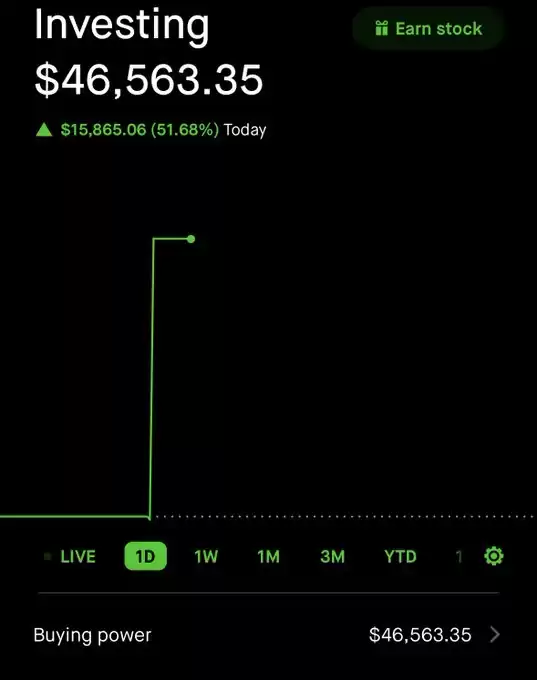Click the small dot beside LIVE
The image size is (537, 680).
[x=48, y=556]
